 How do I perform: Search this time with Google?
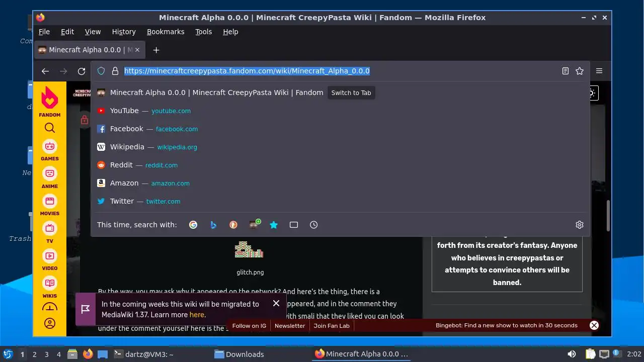coord(193,225)
